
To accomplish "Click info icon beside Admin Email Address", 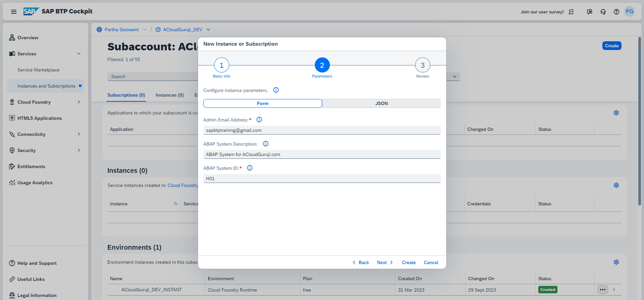I will tap(259, 120).
